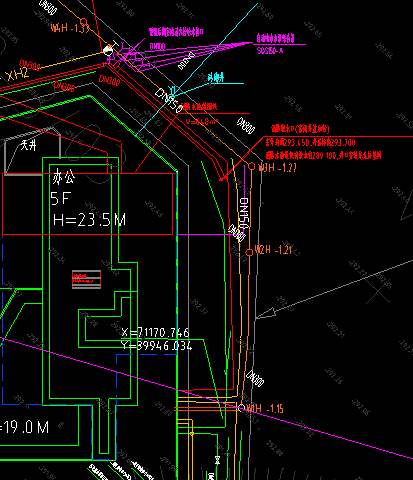Select the Y=39946.034 coordinate text
Image resolution: width=413 pixels, height=480 pixels.
(156, 346)
